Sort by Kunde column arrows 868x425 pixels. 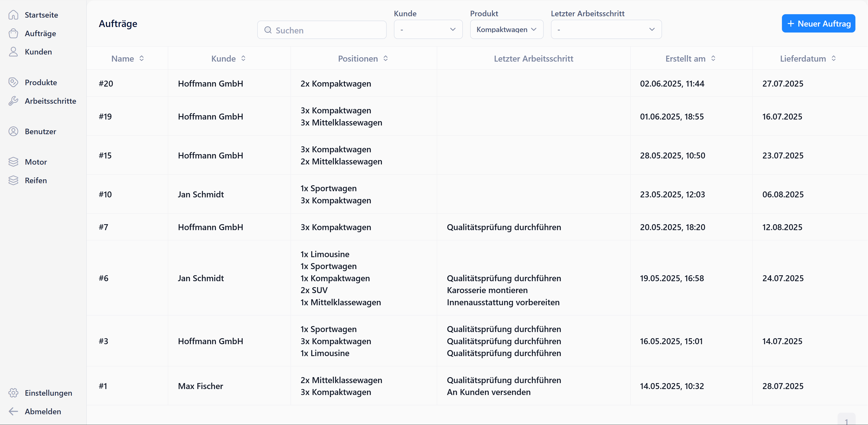pyautogui.click(x=243, y=58)
